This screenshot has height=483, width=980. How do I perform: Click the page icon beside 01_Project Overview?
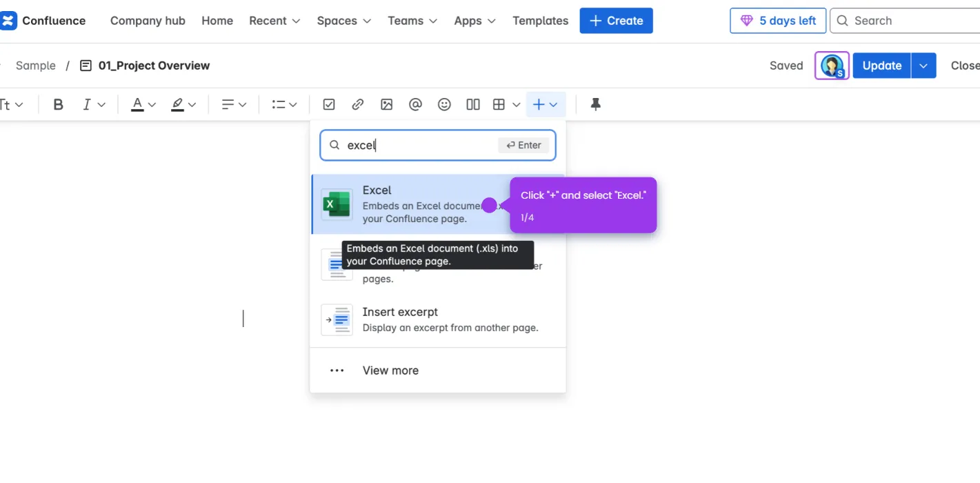click(86, 66)
